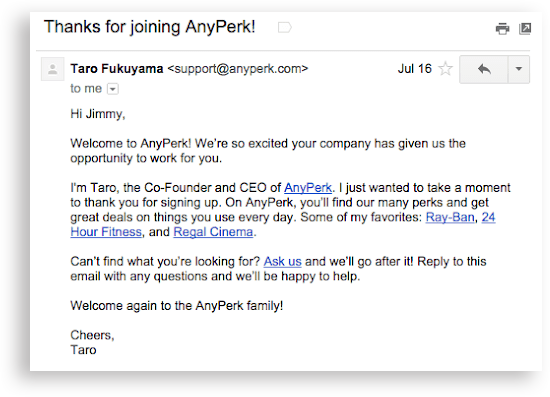The width and height of the screenshot is (550, 397).
Task: Open email in new window icon
Action: [525, 28]
